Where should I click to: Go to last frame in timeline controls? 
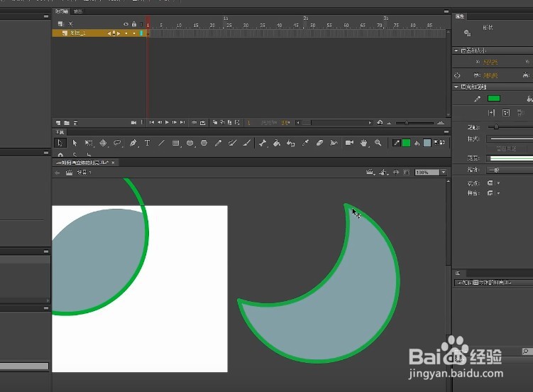click(182, 122)
